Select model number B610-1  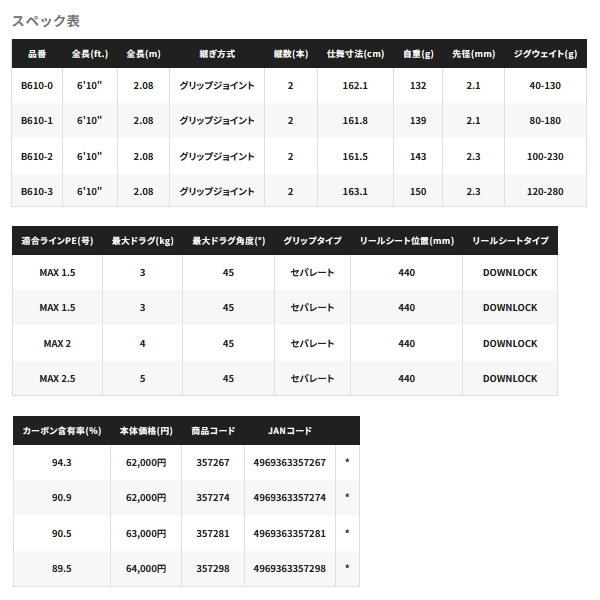(x=37, y=121)
